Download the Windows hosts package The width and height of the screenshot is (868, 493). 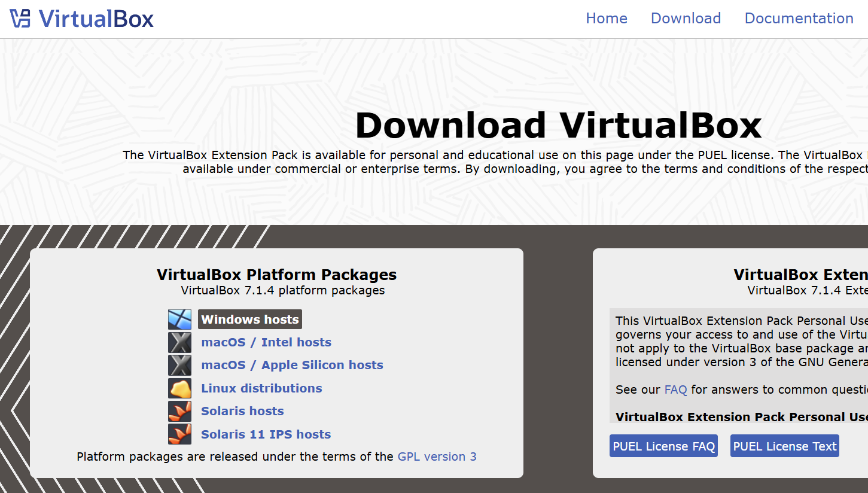pyautogui.click(x=250, y=319)
